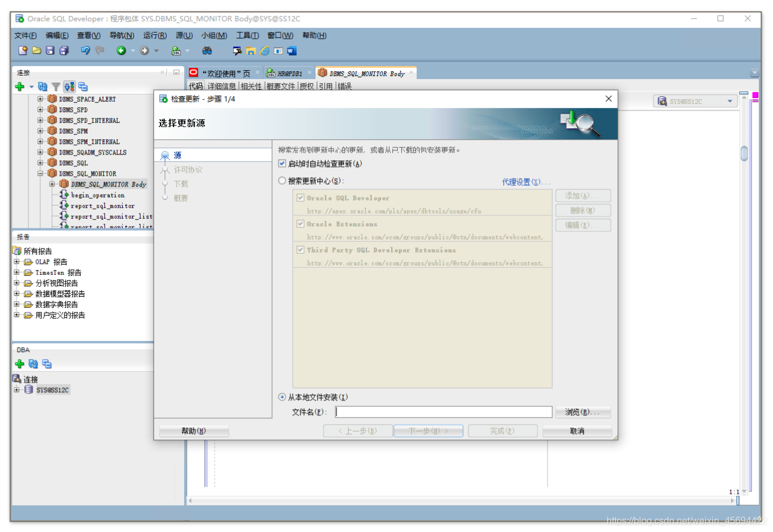Open the 文件(F) menu
This screenshot has width=773, height=532.
[x=25, y=35]
